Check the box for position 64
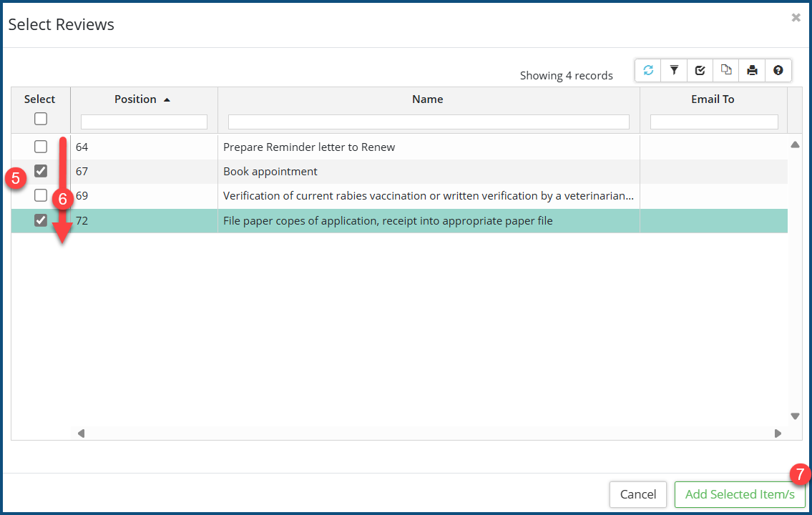 [x=41, y=147]
